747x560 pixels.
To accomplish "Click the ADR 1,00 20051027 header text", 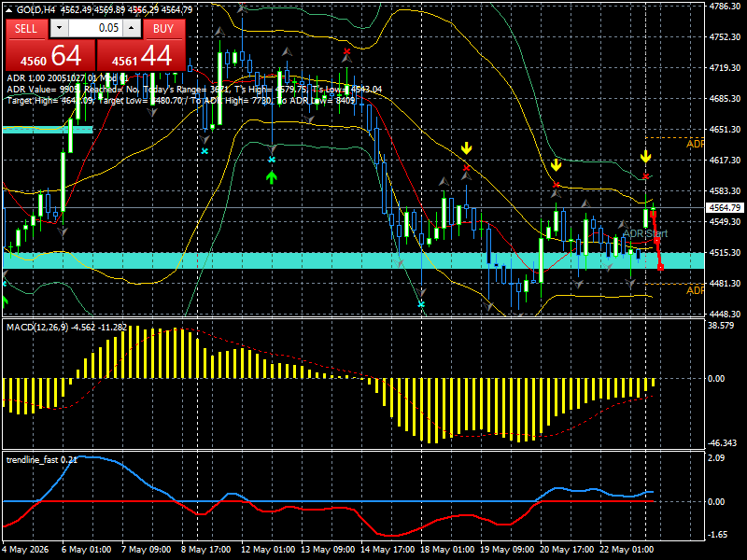I will click(x=67, y=78).
